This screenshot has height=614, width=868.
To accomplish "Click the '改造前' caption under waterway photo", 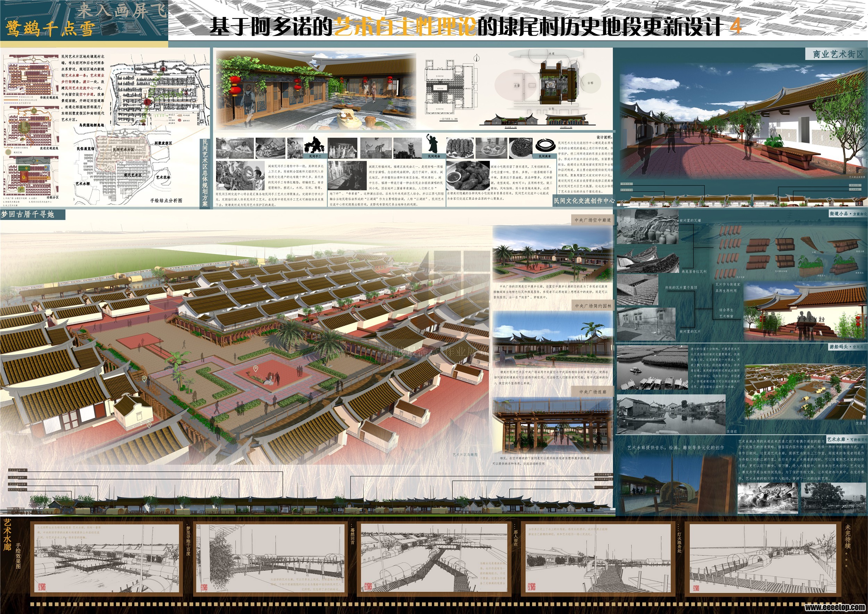I will (732, 431).
